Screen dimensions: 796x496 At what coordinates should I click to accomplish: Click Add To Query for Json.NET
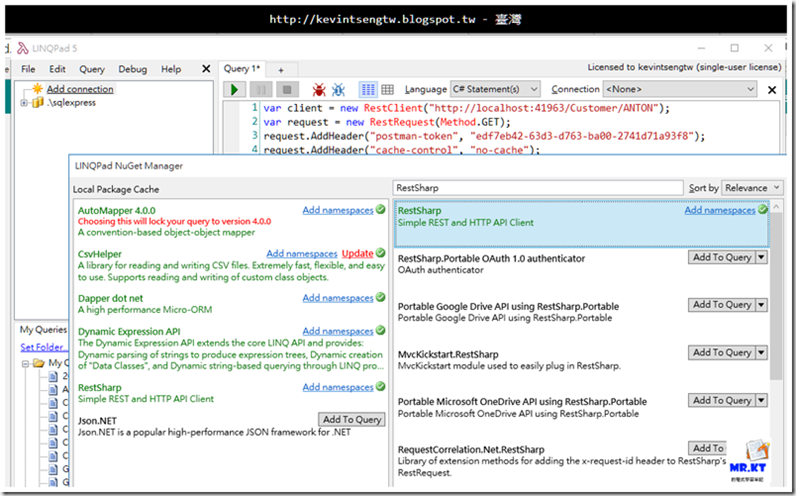coord(352,419)
